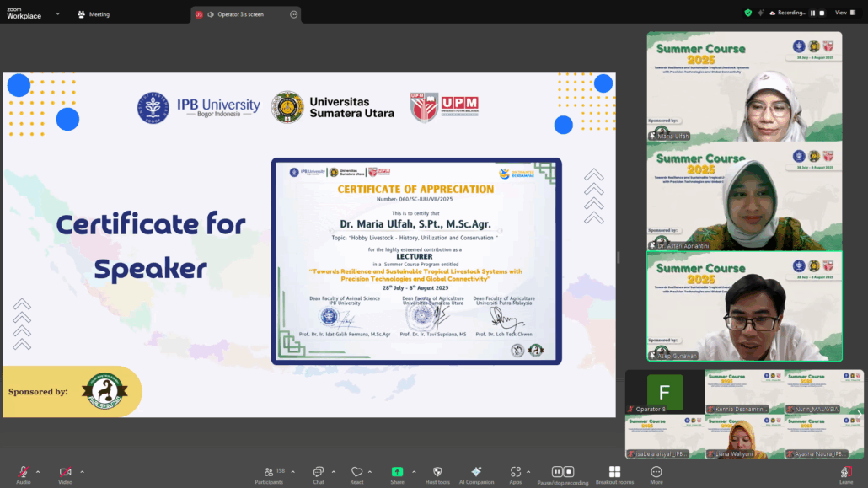This screenshot has height=488, width=868.
Task: Open the Apps menu icon
Action: [x=515, y=473]
